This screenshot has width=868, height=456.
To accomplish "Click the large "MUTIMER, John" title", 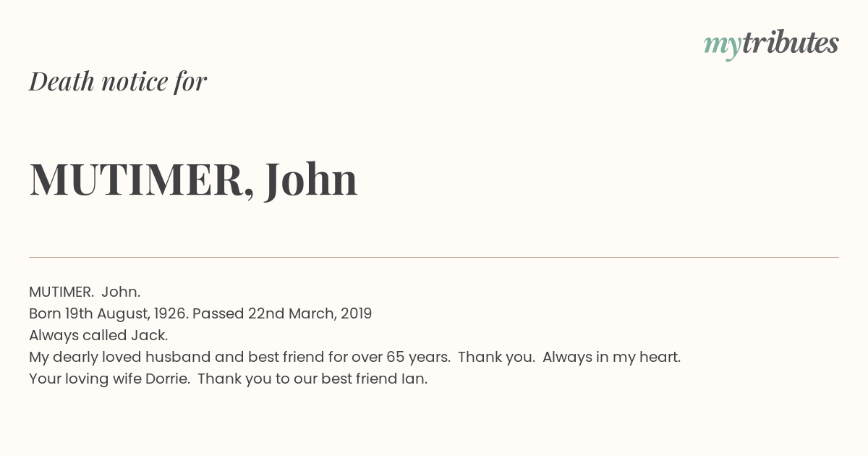I will point(193,179).
